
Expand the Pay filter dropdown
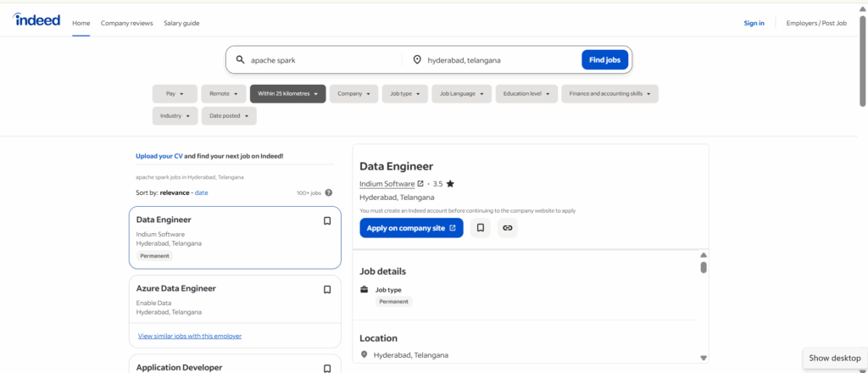pyautogui.click(x=175, y=94)
